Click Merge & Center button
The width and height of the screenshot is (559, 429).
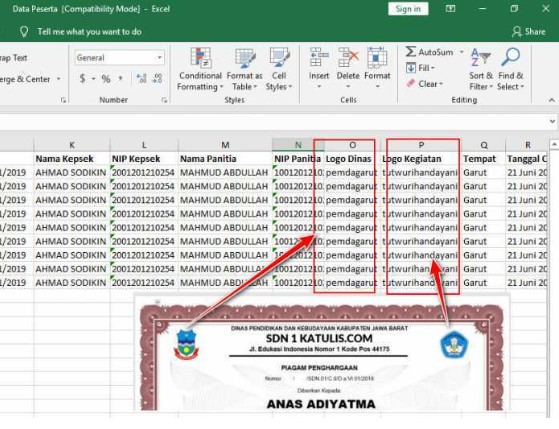click(x=25, y=79)
